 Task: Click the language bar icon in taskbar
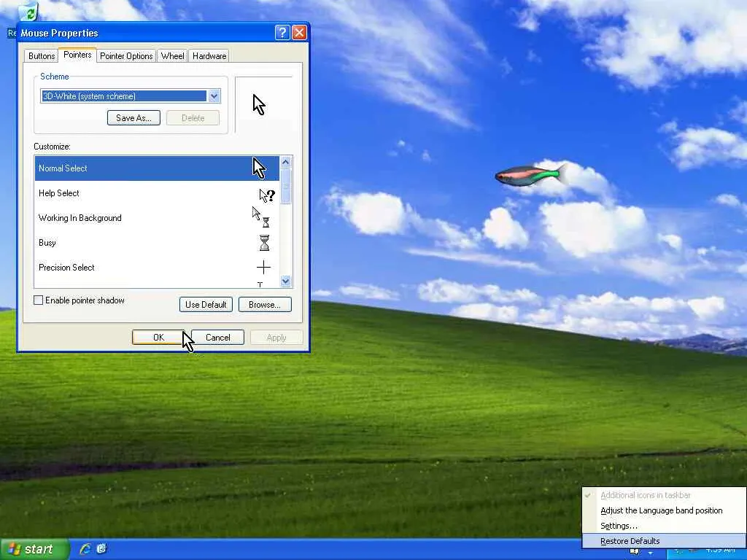[x=635, y=551]
